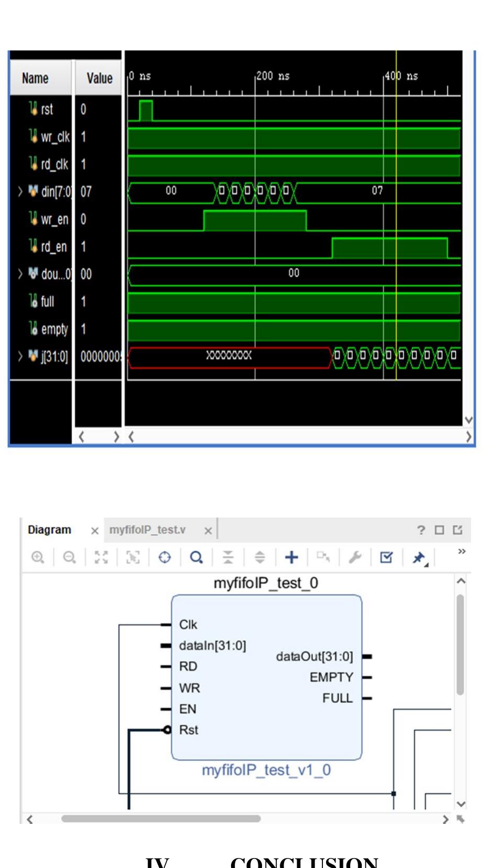This screenshot has width=491, height=868.
Task: Click the Expand All icon in Diagram toolbar
Action: (260, 557)
